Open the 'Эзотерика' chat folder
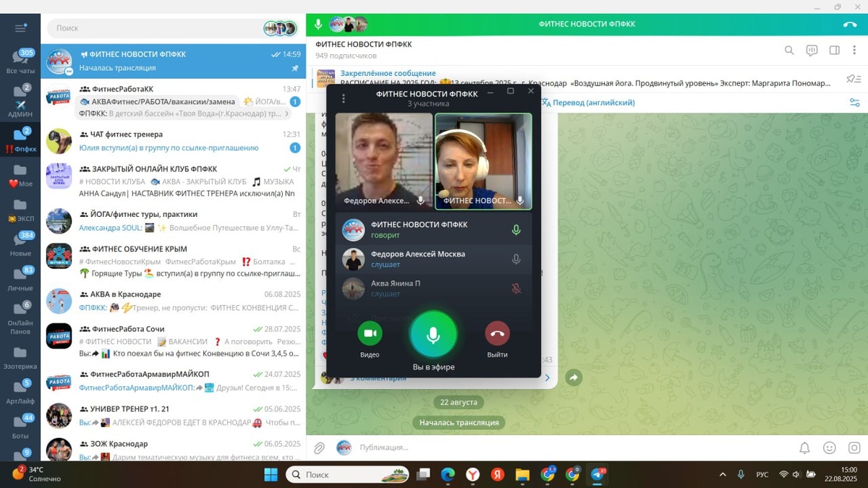The height and width of the screenshot is (488, 868). (20, 358)
